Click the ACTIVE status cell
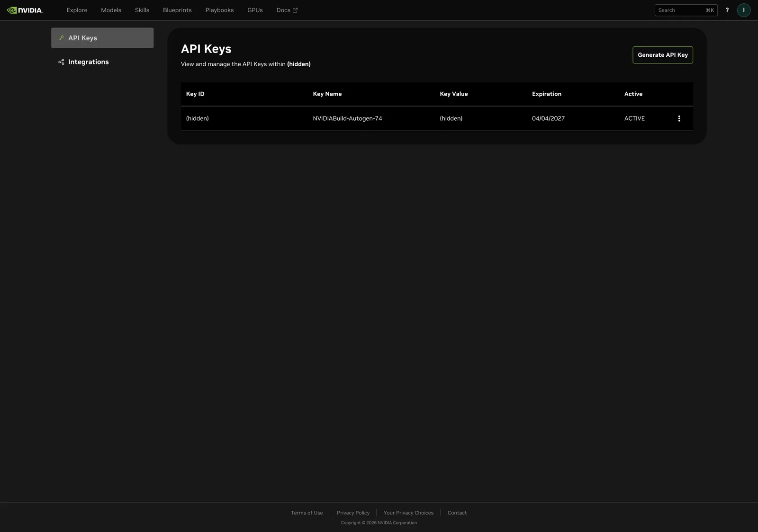This screenshot has width=758, height=532. tap(634, 118)
